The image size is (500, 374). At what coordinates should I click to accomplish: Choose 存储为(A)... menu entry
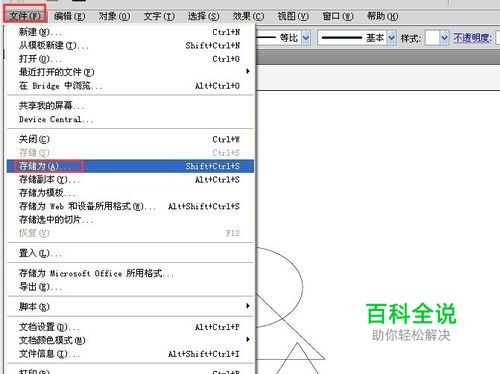pyautogui.click(x=130, y=166)
